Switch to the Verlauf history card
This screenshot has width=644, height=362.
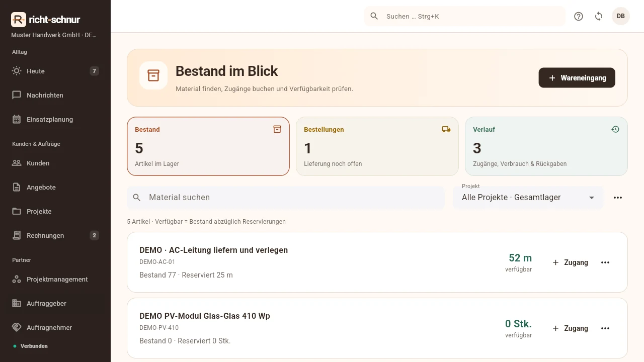[546, 146]
